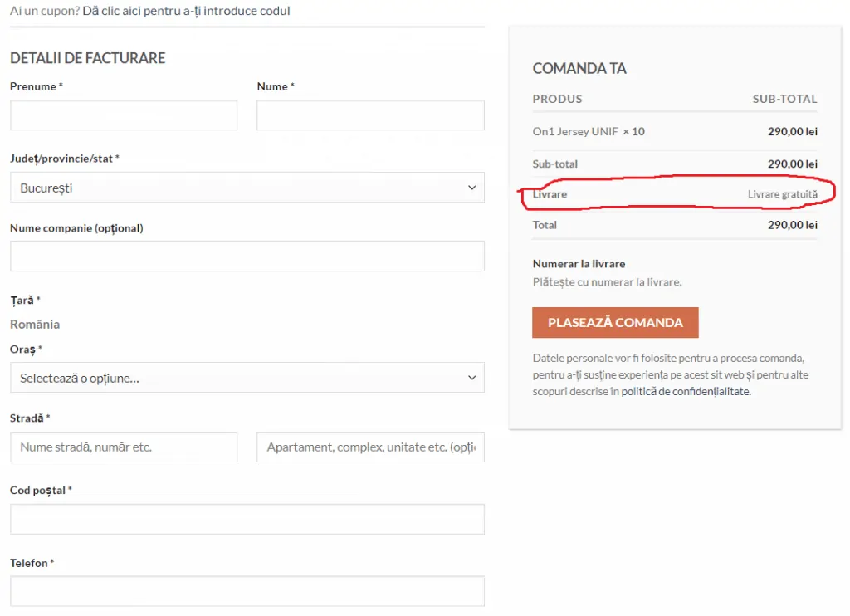Open the Oraș dropdown Selectează o opțiune
This screenshot has width=850, height=616.
tap(247, 378)
